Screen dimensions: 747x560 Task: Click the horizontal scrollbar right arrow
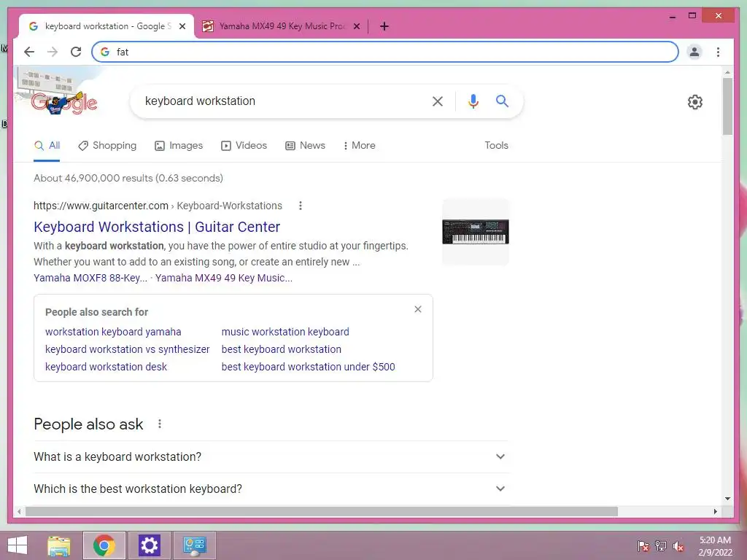715,511
